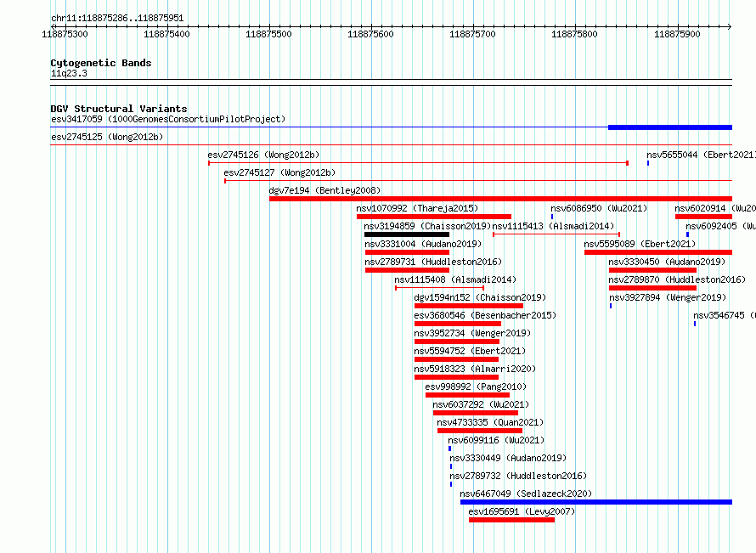This screenshot has height=553, width=756.
Task: Click the red esv3680546 bar
Action: pyautogui.click(x=458, y=324)
